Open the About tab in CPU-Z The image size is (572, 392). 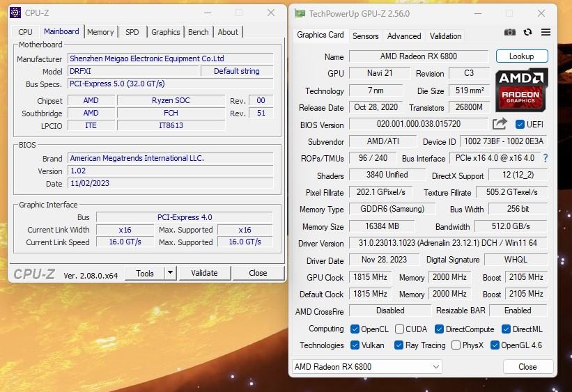(228, 32)
